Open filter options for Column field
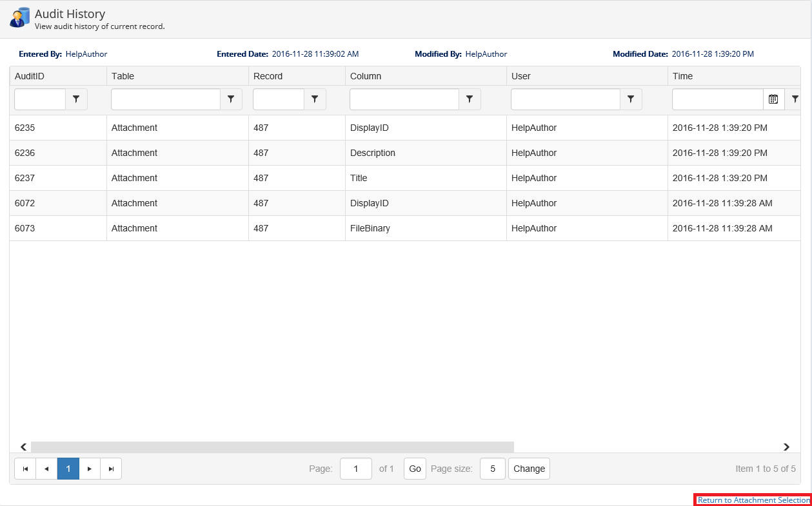 click(x=470, y=99)
